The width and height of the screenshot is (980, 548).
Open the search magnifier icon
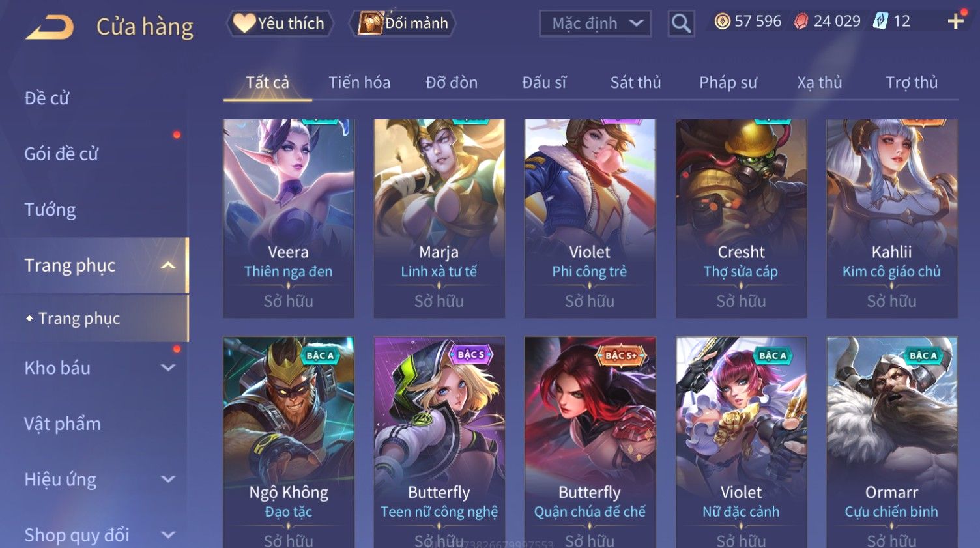coord(681,23)
